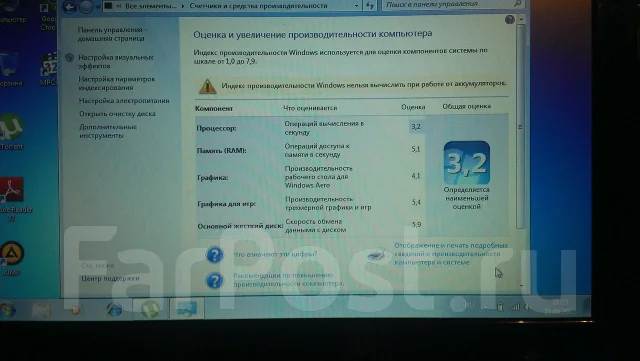Click the blue question icon near 'Что означают эти цифры?'
640x361 pixels.
(215, 255)
